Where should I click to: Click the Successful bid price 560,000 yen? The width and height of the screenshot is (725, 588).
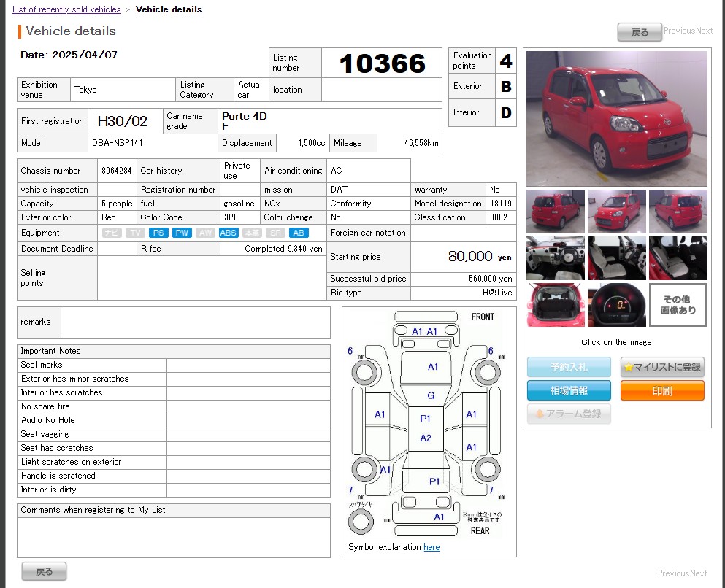pos(490,279)
